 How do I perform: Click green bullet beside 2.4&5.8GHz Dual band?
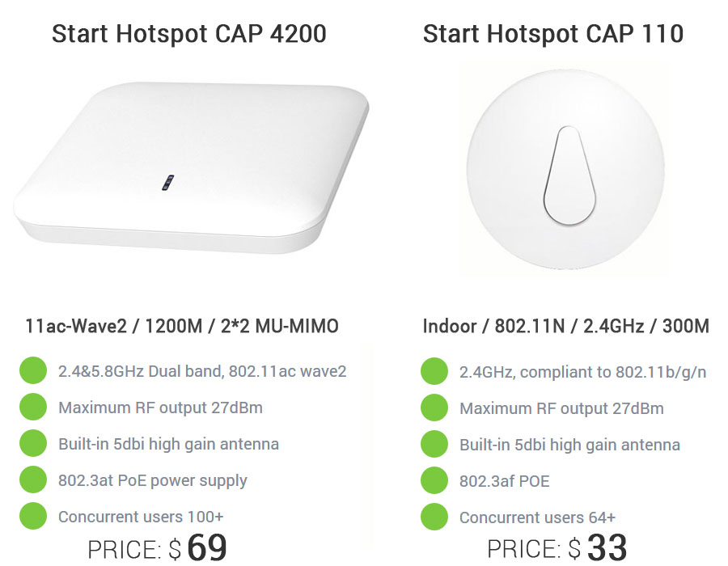click(33, 370)
